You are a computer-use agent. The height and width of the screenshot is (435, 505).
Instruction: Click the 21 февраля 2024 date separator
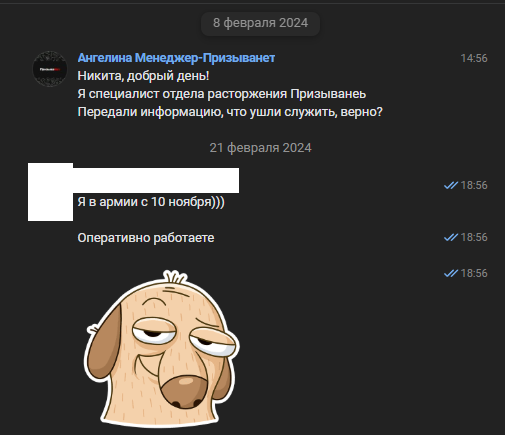(260, 148)
